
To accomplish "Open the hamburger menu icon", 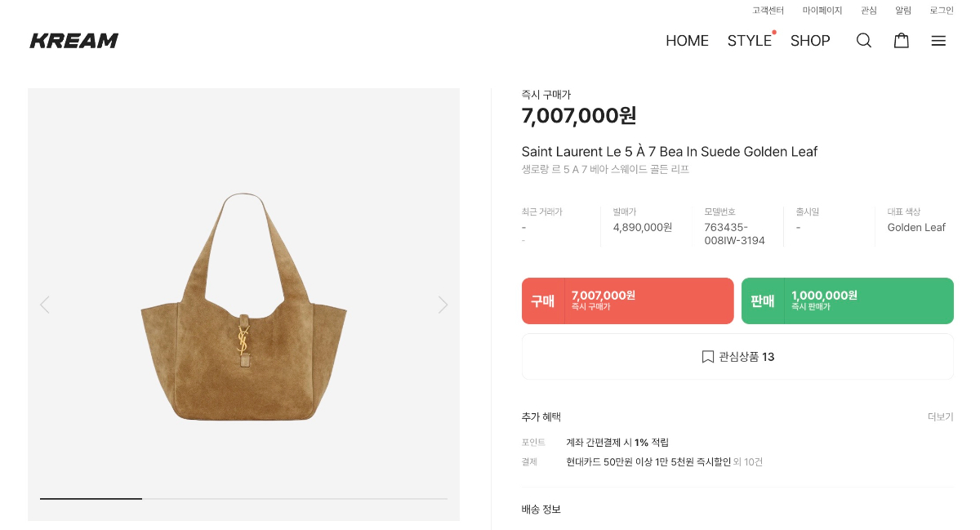I will 938,41.
